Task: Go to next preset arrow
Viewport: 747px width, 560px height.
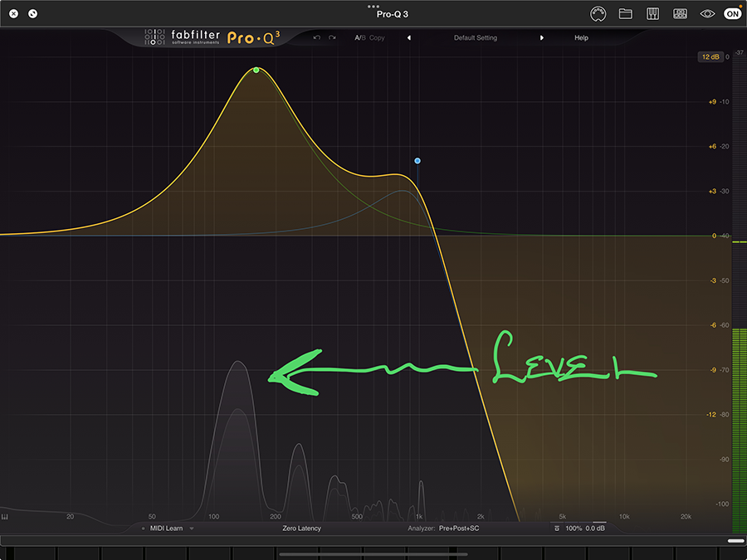Action: pos(542,37)
